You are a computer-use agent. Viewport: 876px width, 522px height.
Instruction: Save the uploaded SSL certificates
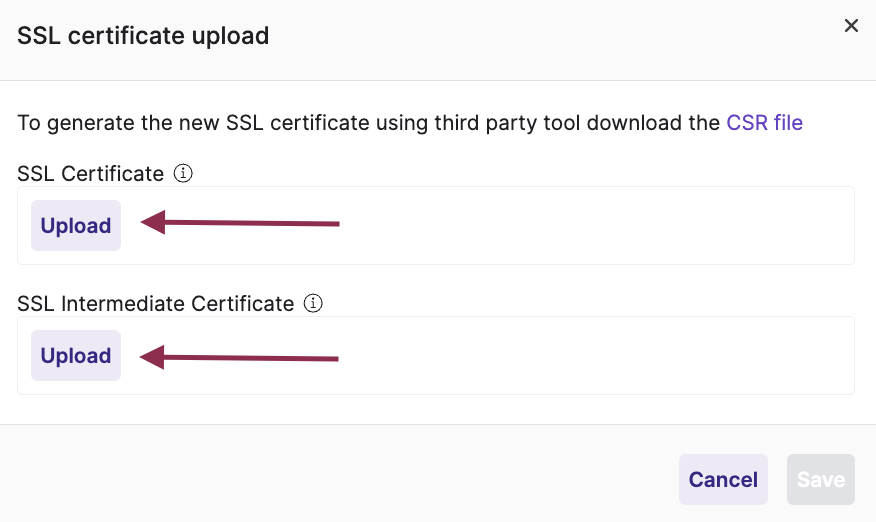coord(821,480)
